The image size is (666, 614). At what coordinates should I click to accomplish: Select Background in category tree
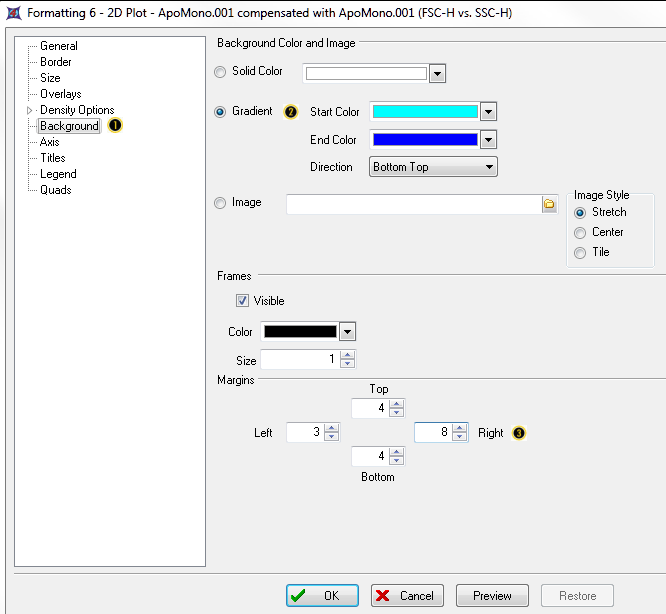(x=69, y=126)
